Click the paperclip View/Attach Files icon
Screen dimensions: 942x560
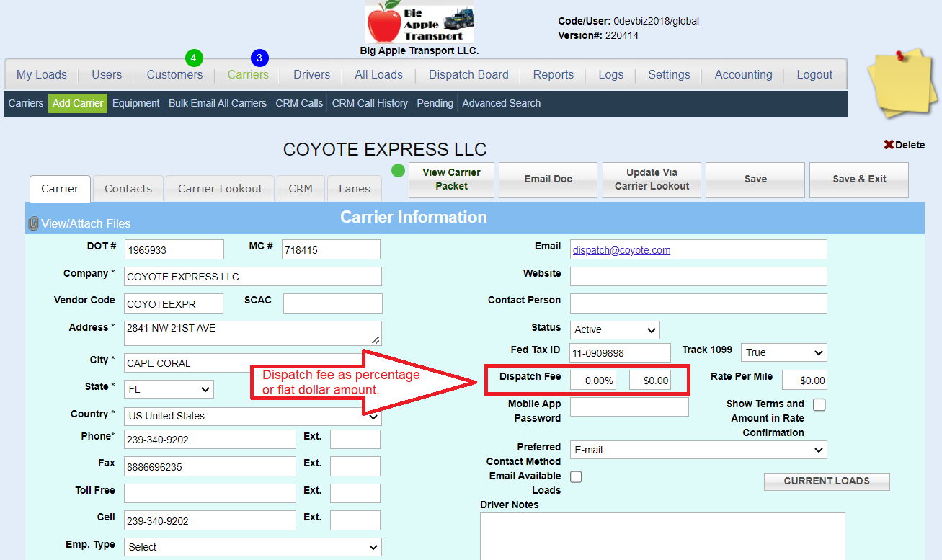33,223
